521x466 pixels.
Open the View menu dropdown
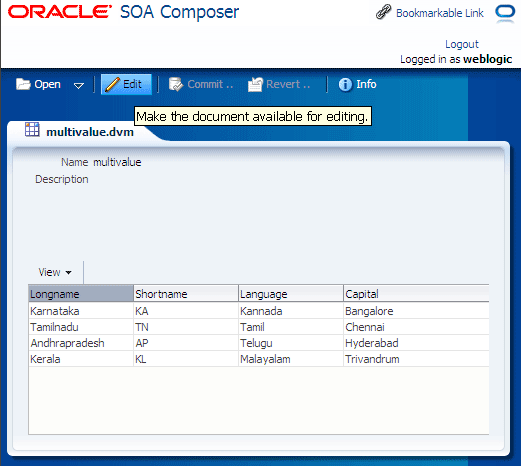(x=55, y=272)
